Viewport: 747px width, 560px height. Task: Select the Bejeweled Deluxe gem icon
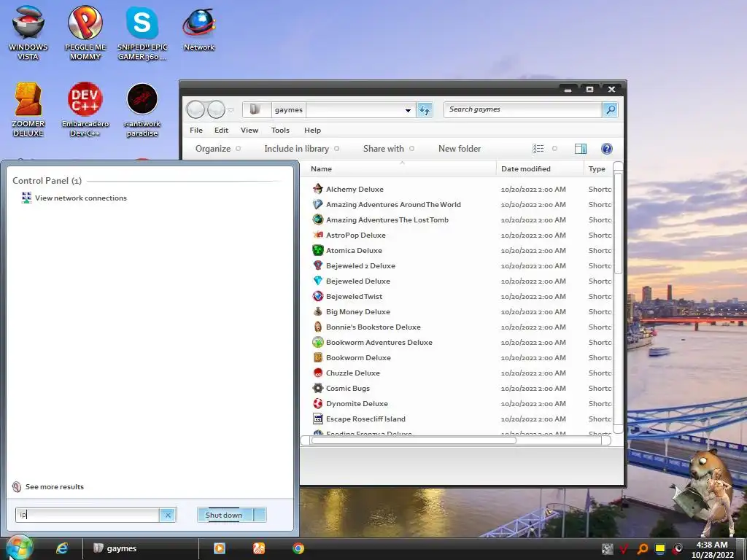(318, 281)
